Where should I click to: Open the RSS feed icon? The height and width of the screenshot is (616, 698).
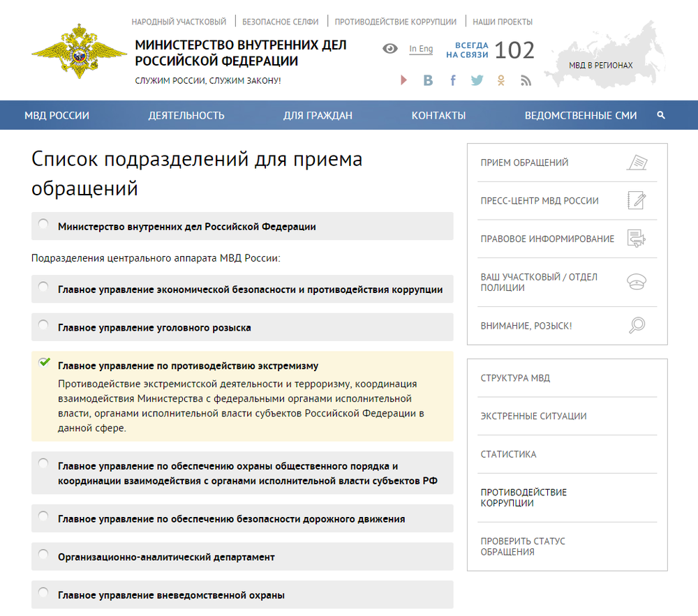click(526, 81)
